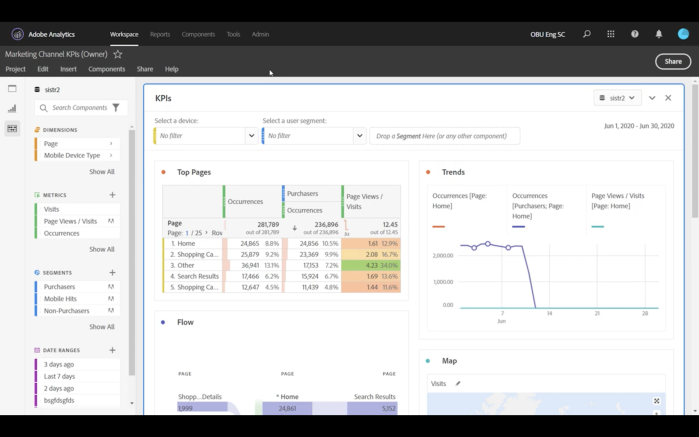Viewport: 699px width, 437px height.
Task: Expand the Page dimension chevron
Action: (111, 144)
